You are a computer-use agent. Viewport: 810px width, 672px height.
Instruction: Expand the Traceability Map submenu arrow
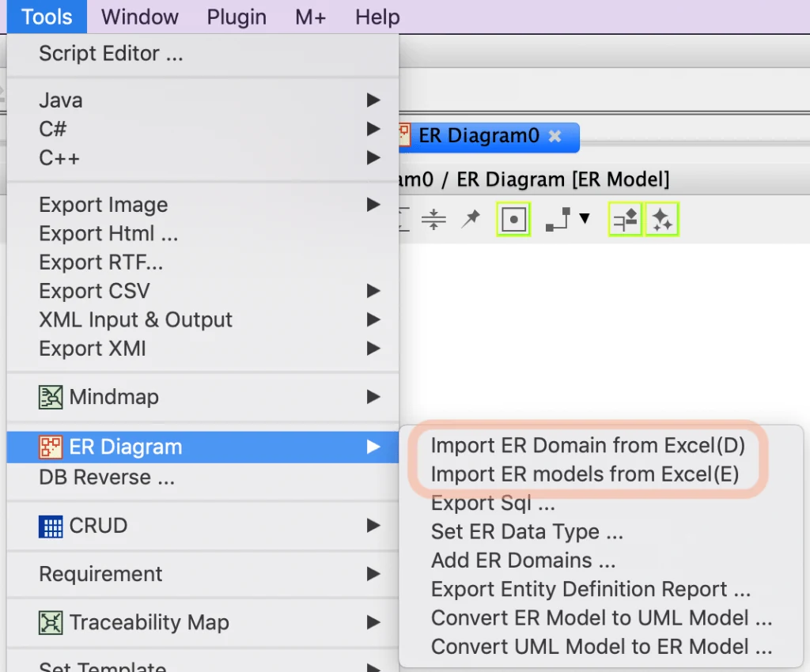[x=373, y=622]
